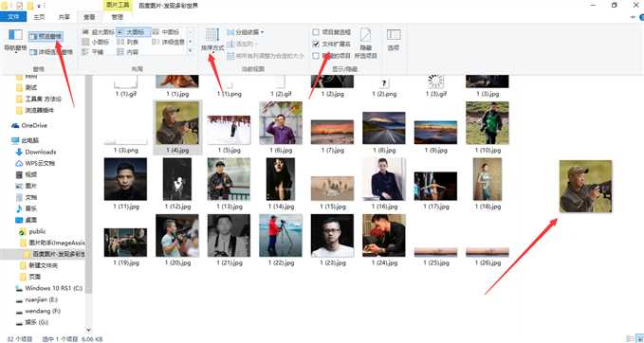Screen dimensions: 644x343
Task: Click the Picture Tools (图片工具) contextual tab
Action: (117, 6)
